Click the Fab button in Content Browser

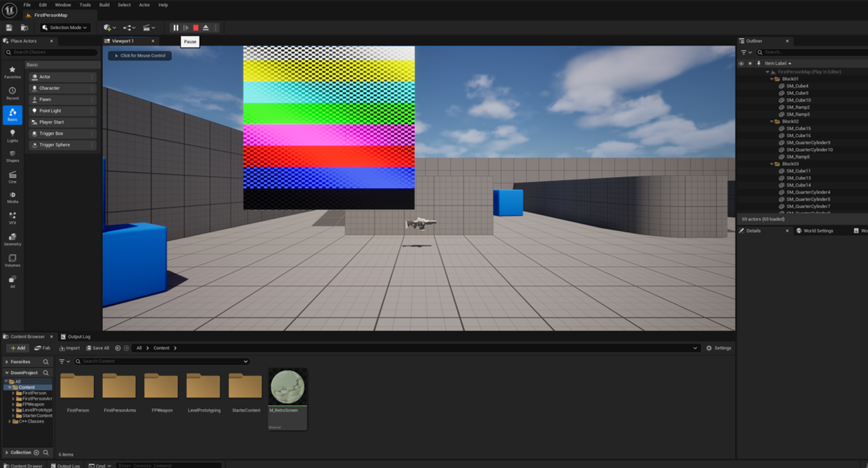42,348
